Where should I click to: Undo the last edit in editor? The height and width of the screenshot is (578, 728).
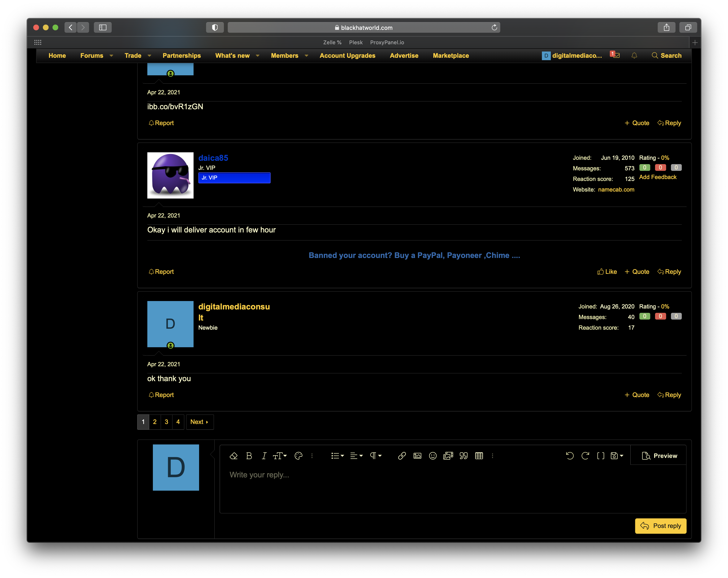570,456
